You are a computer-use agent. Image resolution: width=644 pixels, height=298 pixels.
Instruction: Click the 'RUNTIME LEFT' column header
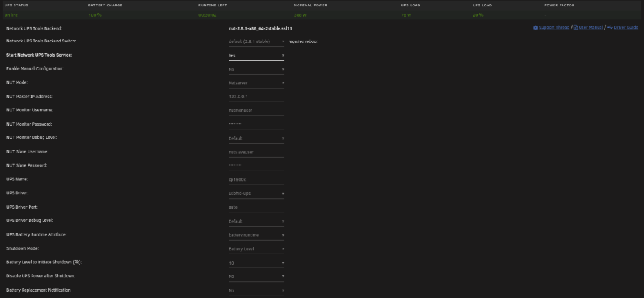[x=213, y=5]
